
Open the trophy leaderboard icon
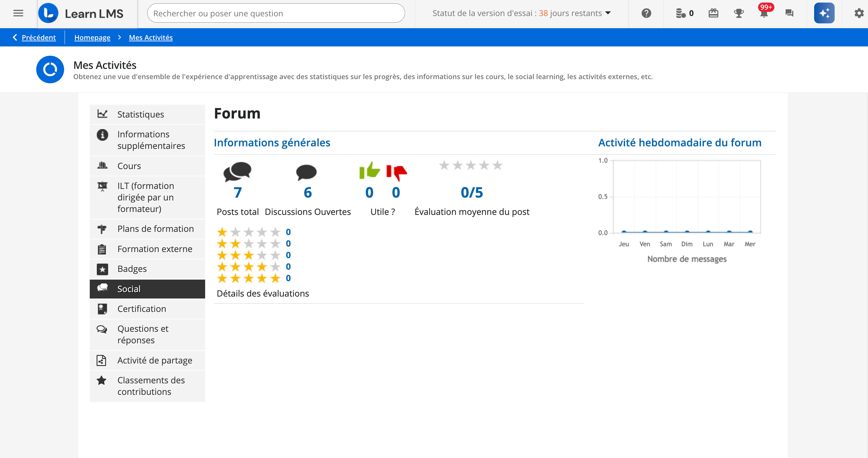pos(738,13)
